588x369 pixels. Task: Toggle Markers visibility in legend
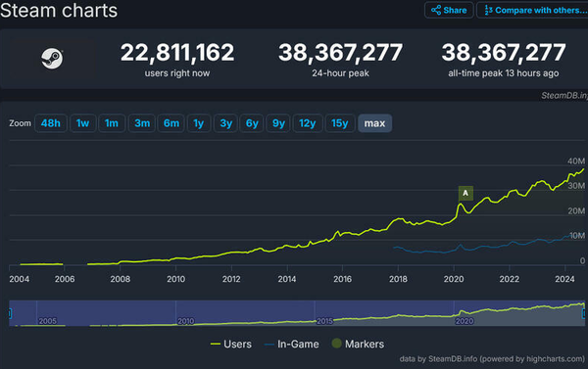358,344
